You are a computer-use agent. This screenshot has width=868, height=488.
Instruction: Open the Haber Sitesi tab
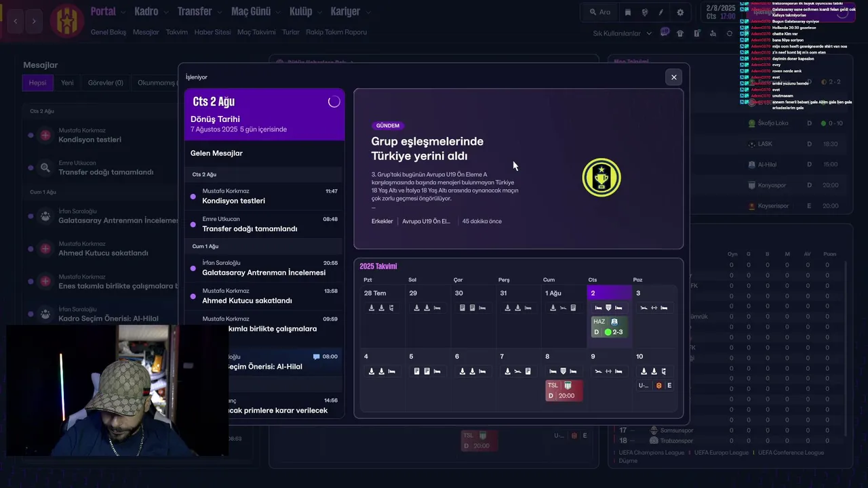tap(212, 32)
